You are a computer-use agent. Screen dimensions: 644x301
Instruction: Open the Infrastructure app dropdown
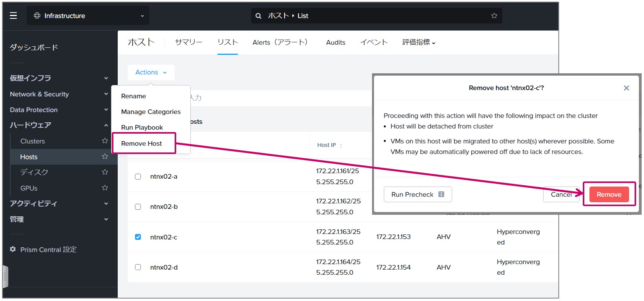[88, 16]
